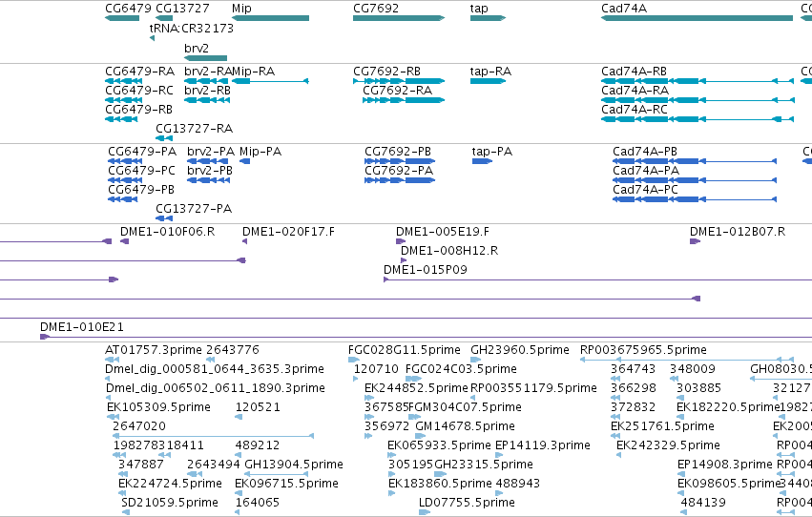Click the tap-PA protein feature
The image size is (812, 517).
coord(482,161)
